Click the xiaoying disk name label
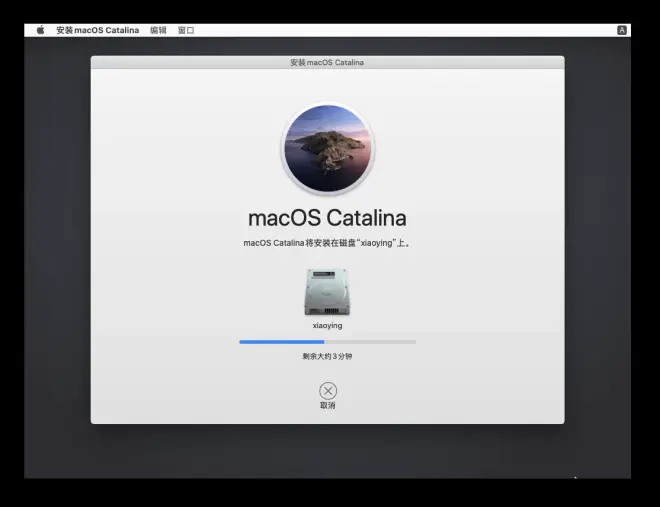 coord(327,326)
